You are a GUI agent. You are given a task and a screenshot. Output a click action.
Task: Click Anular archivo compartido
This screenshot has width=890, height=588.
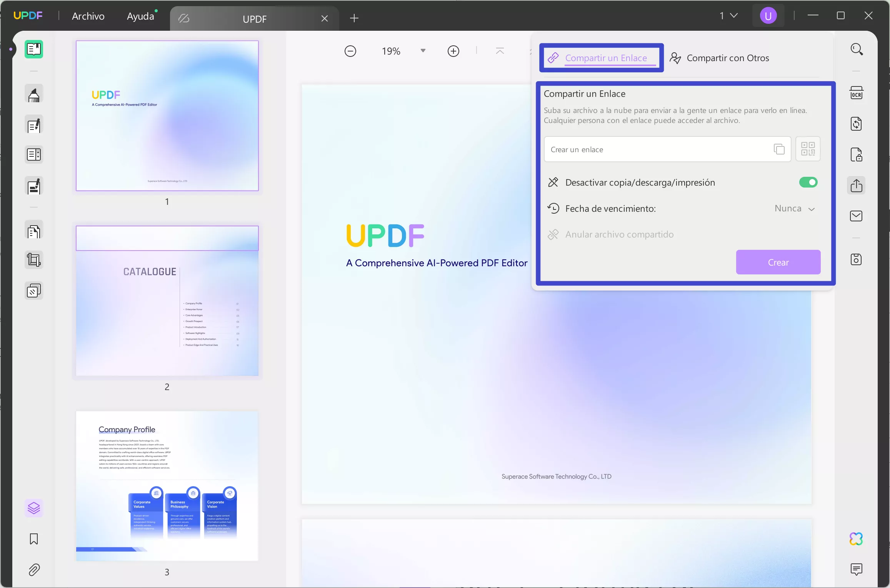(611, 234)
